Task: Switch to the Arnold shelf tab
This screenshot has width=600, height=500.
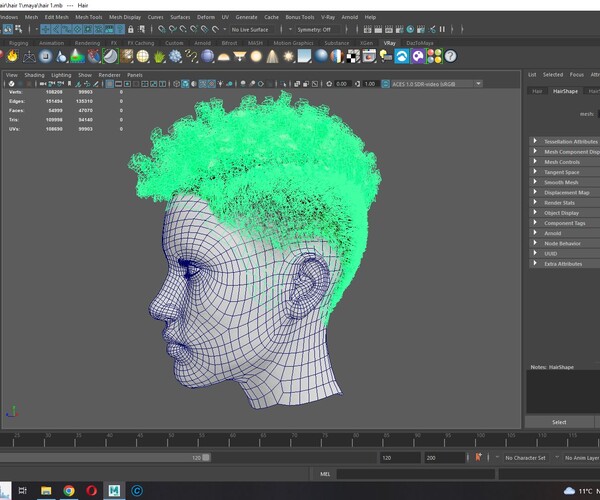Action: point(202,43)
